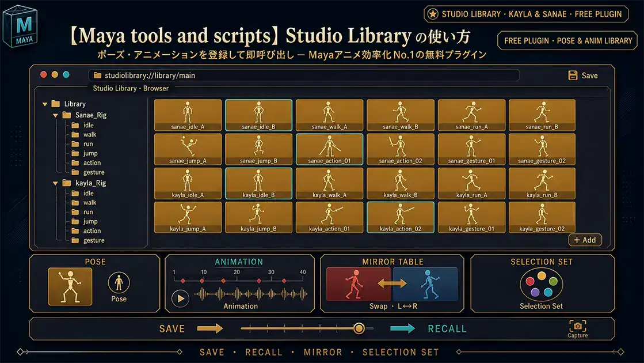Image resolution: width=644 pixels, height=363 pixels.
Task: Open the walk folder under Sanae_Rig
Action: pyautogui.click(x=84, y=134)
